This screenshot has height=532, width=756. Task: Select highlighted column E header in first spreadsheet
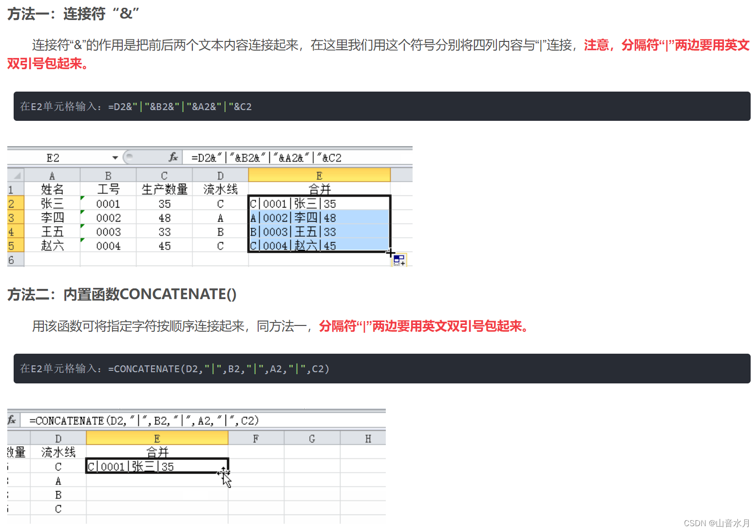[319, 175]
